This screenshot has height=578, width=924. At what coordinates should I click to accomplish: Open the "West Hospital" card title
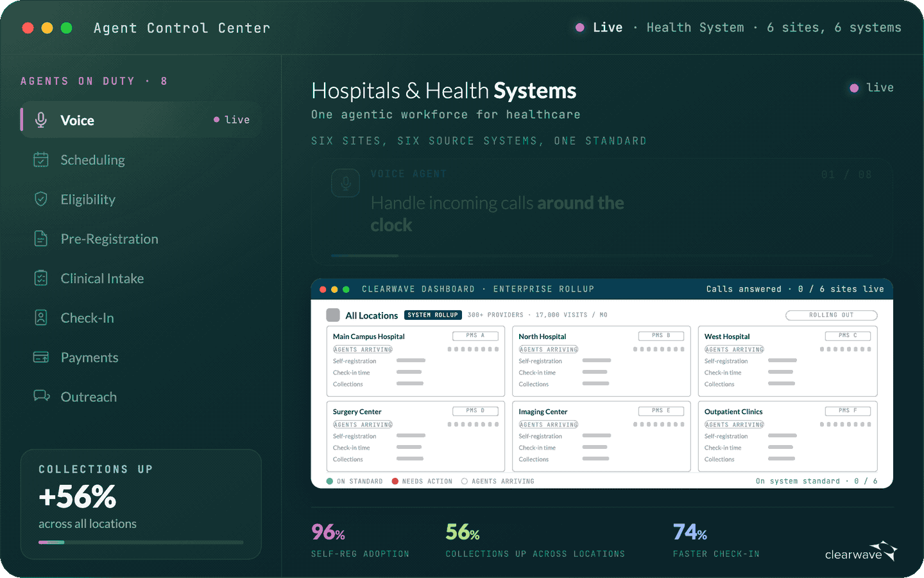(727, 337)
